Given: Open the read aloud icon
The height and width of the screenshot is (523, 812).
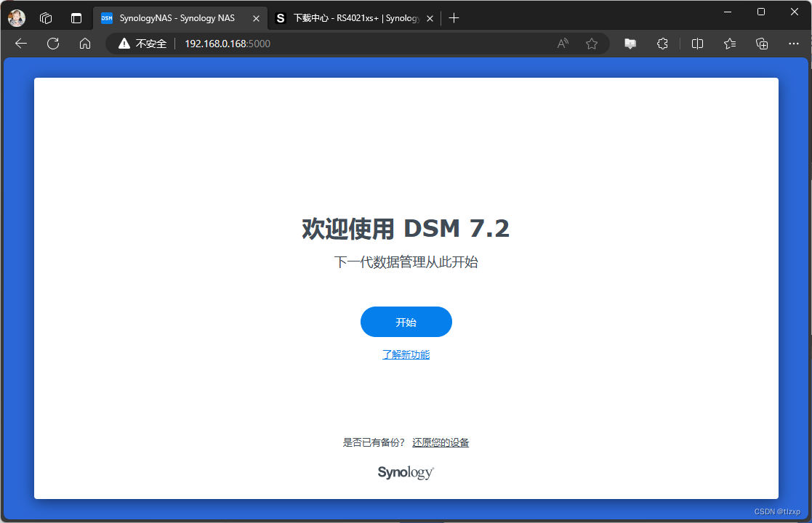Looking at the screenshot, I should pos(563,44).
